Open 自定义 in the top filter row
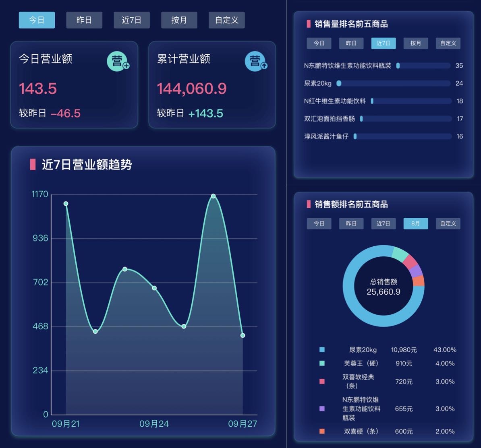 (227, 20)
